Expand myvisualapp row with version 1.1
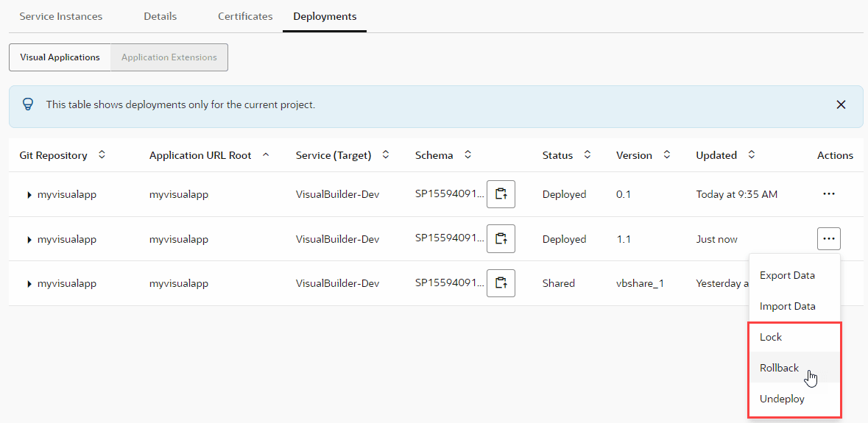The height and width of the screenshot is (423, 868). pyautogui.click(x=29, y=239)
